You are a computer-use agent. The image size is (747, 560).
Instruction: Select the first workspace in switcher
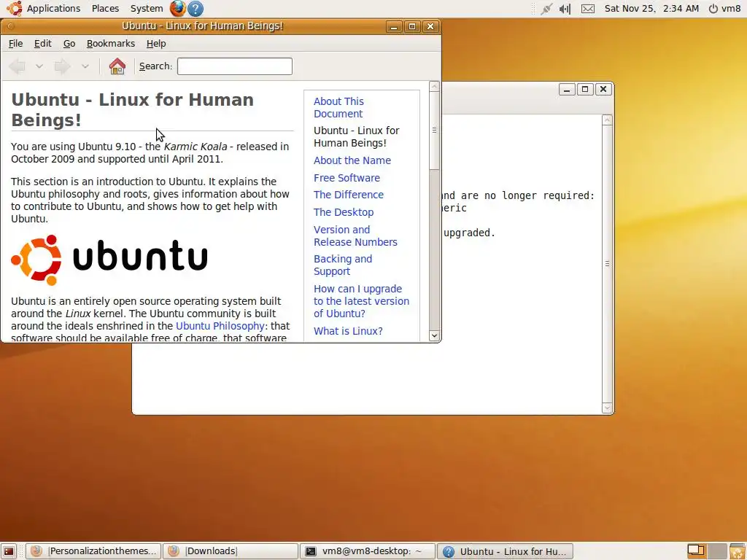tap(696, 551)
